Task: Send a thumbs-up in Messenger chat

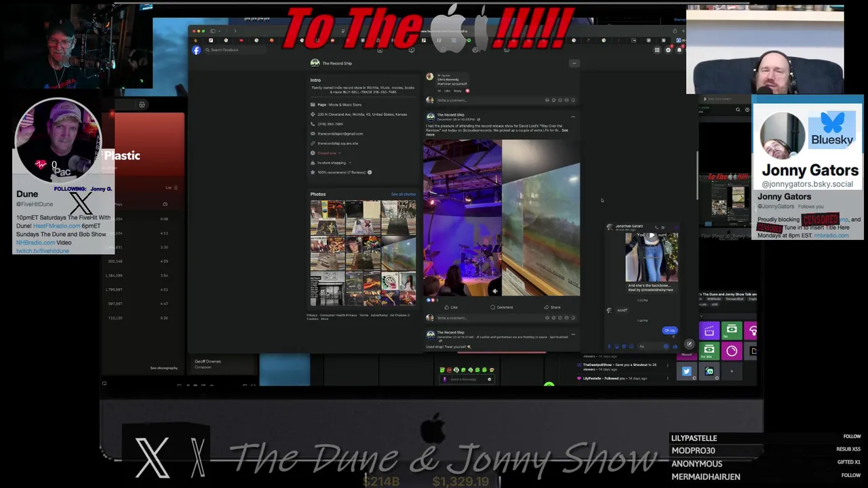Action: (x=675, y=346)
